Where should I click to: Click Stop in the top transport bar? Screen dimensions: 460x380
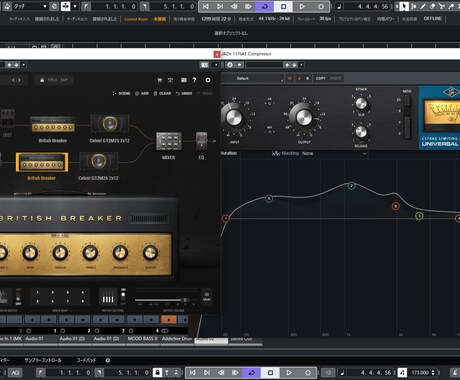tap(283, 6)
